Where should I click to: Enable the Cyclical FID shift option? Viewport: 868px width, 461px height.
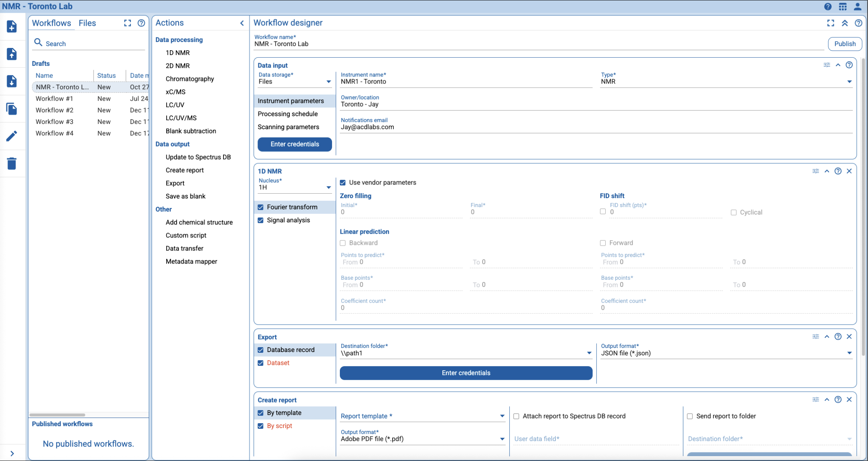[733, 212]
